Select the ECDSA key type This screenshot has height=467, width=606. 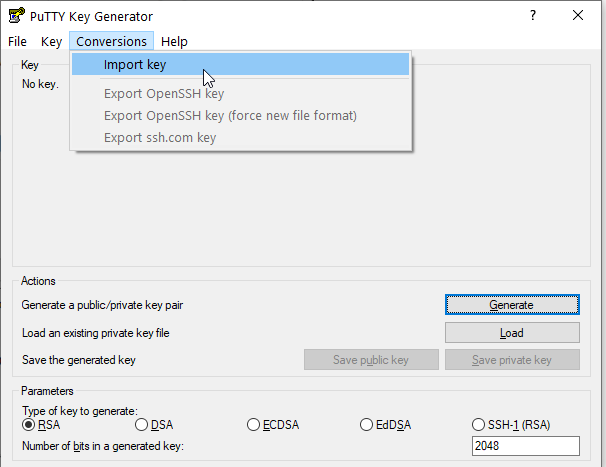click(x=273, y=425)
